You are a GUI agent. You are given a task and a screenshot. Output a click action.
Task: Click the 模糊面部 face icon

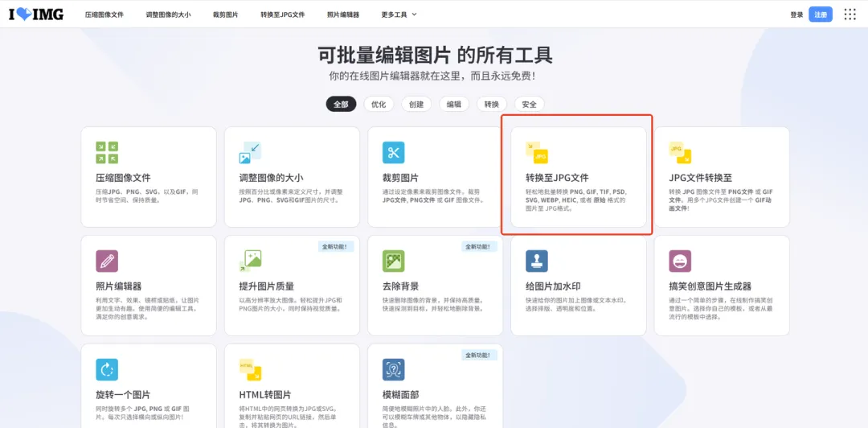tap(394, 370)
